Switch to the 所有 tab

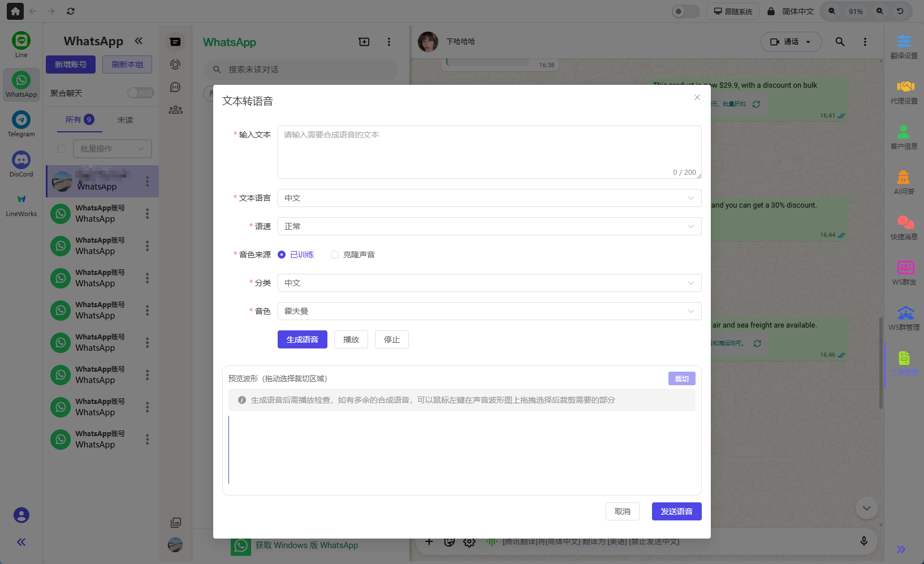pyautogui.click(x=79, y=119)
